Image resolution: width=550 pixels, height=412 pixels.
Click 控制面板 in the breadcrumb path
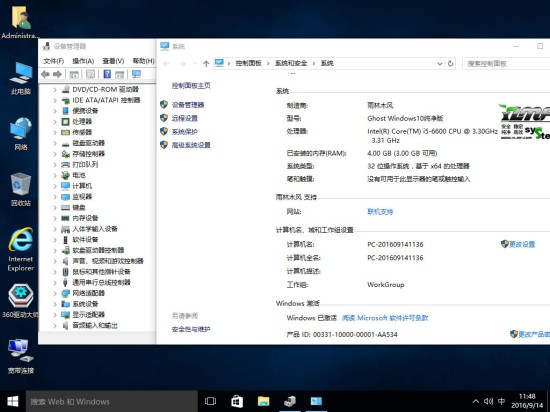coord(248,63)
